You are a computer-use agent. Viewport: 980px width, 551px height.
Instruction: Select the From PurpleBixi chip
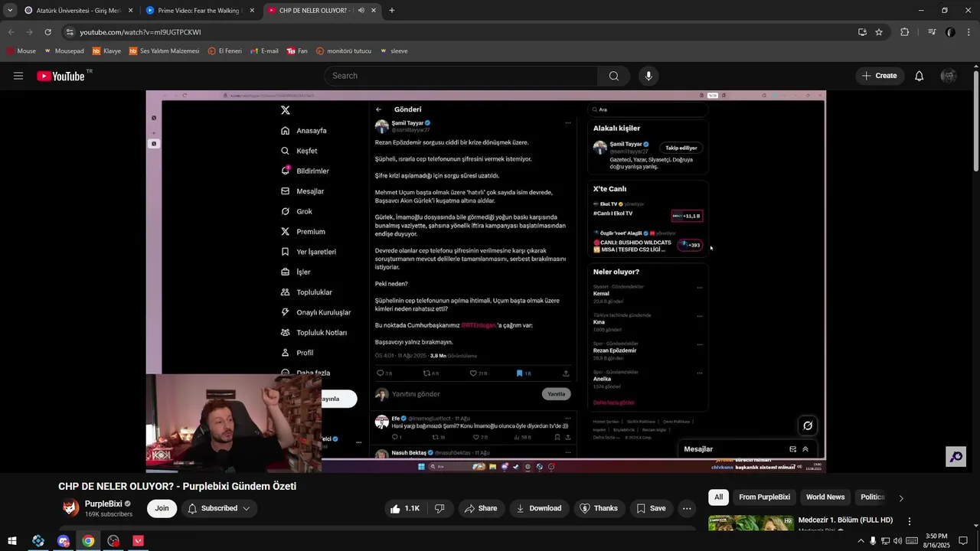[764, 497]
